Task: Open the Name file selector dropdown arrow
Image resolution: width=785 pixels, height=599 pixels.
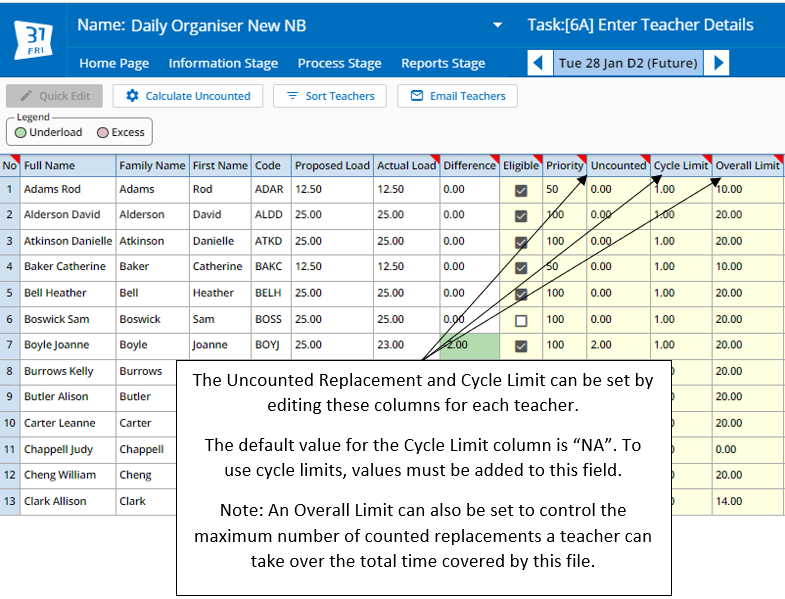Action: [x=497, y=25]
